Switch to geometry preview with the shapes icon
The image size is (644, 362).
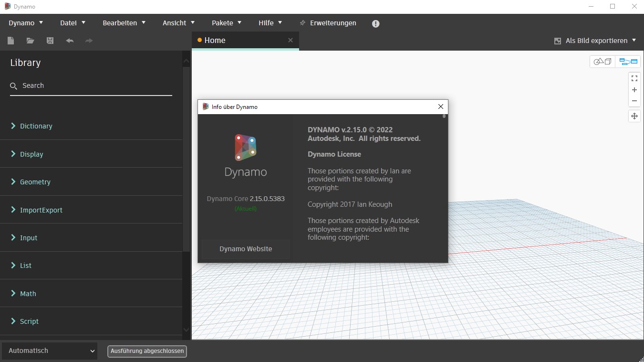(x=602, y=61)
